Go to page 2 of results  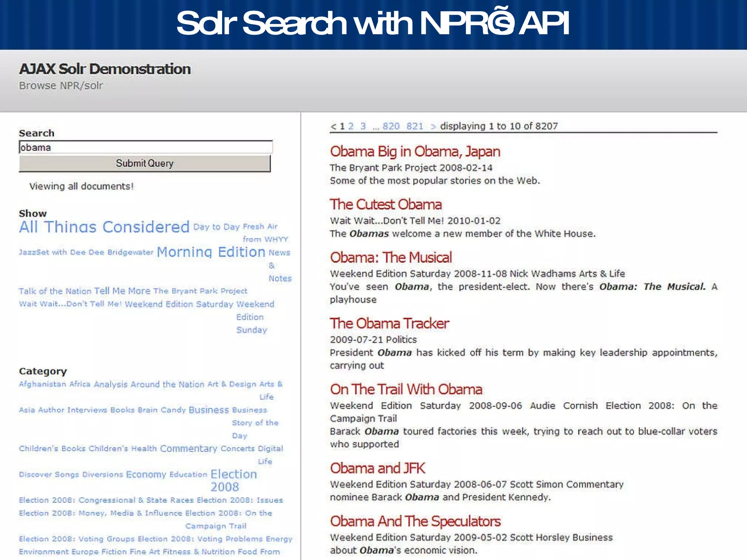[x=351, y=126]
